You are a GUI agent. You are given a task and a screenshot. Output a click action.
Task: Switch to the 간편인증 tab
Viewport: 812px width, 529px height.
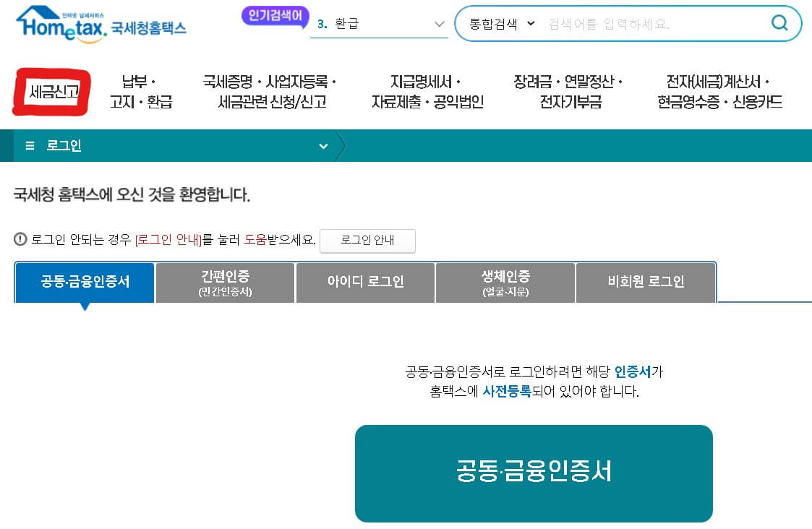tap(225, 283)
